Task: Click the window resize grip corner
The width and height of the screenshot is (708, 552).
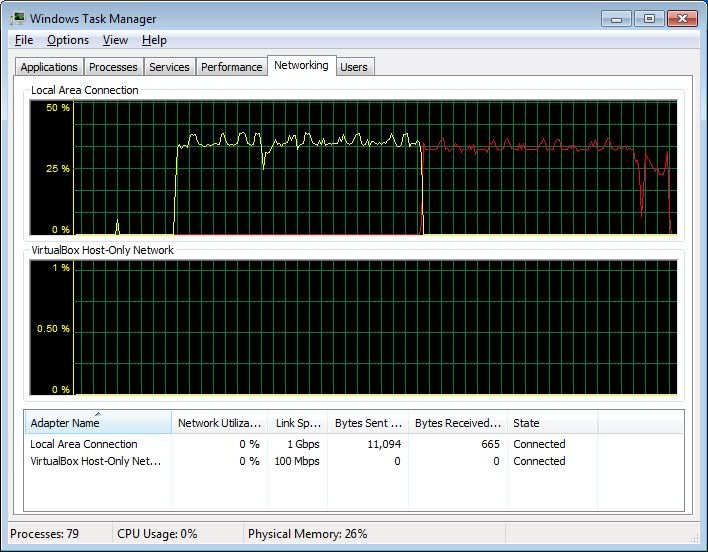Action: [694, 538]
